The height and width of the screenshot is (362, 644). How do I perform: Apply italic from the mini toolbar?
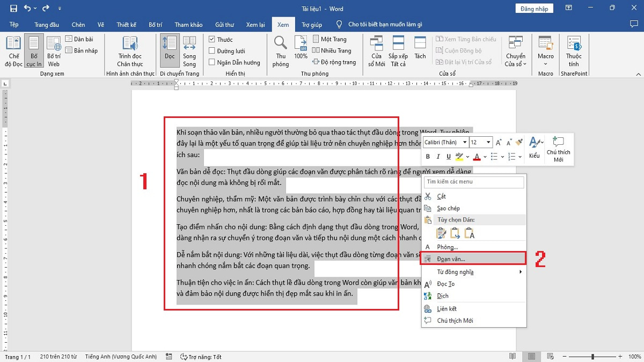coord(438,157)
